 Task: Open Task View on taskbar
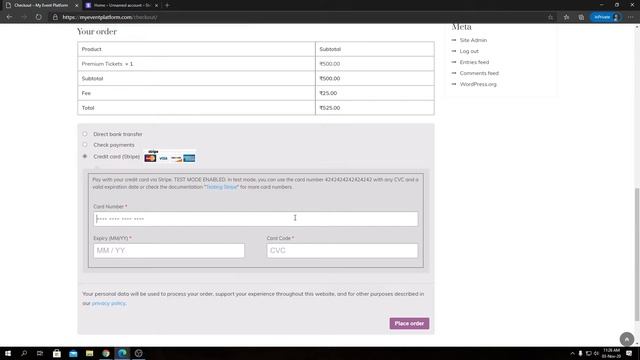[x=40, y=353]
